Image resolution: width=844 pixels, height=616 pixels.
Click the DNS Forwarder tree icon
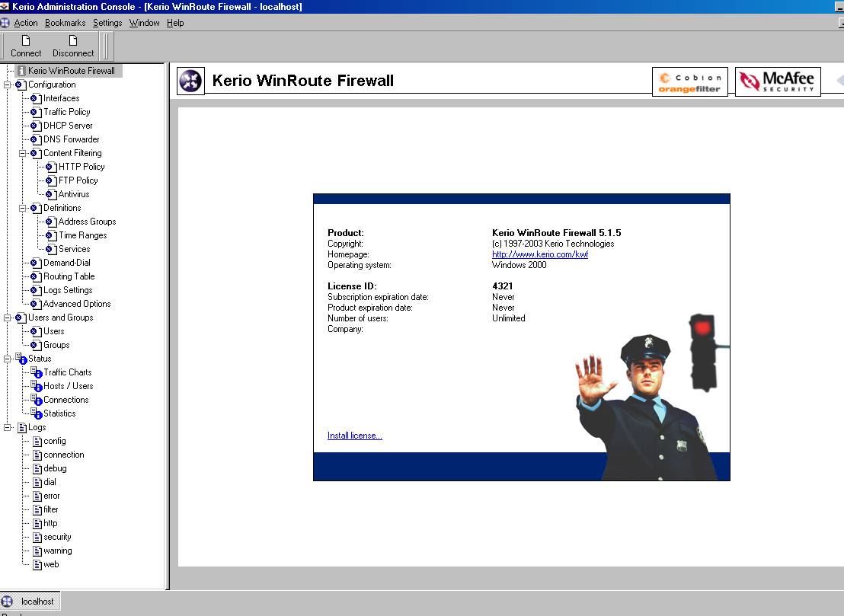coord(36,139)
